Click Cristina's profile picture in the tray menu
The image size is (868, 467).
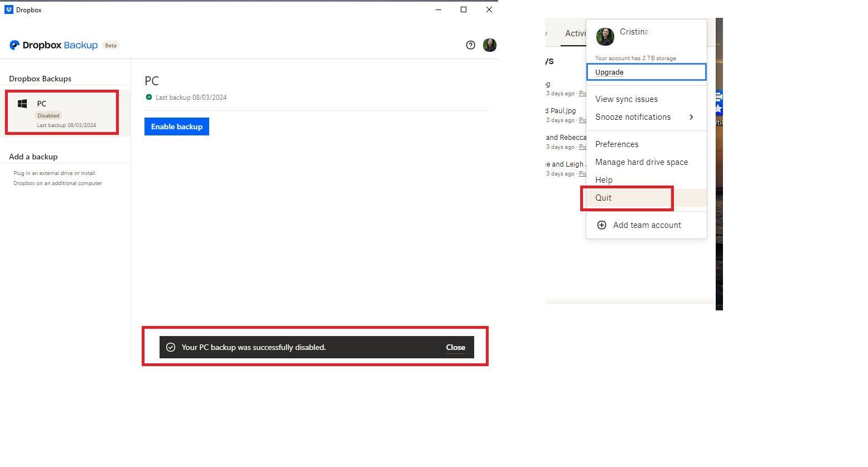(x=605, y=37)
